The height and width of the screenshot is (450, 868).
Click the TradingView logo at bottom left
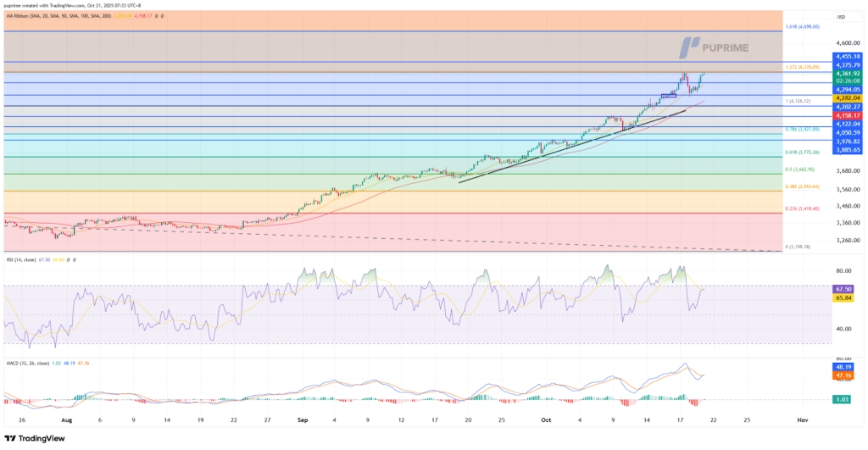[36, 437]
